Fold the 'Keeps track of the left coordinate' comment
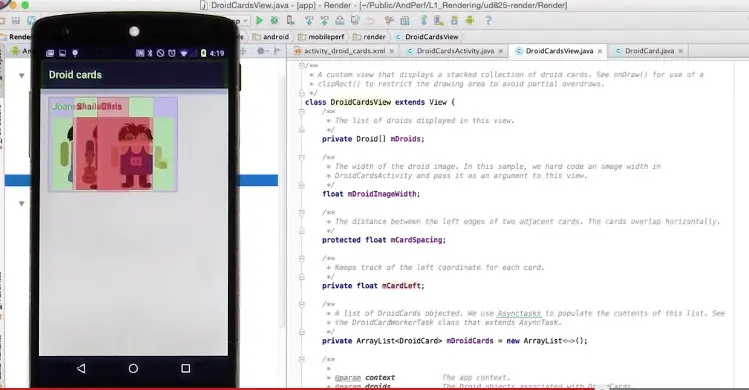Viewport: 749px width, 390px height. tap(301, 259)
